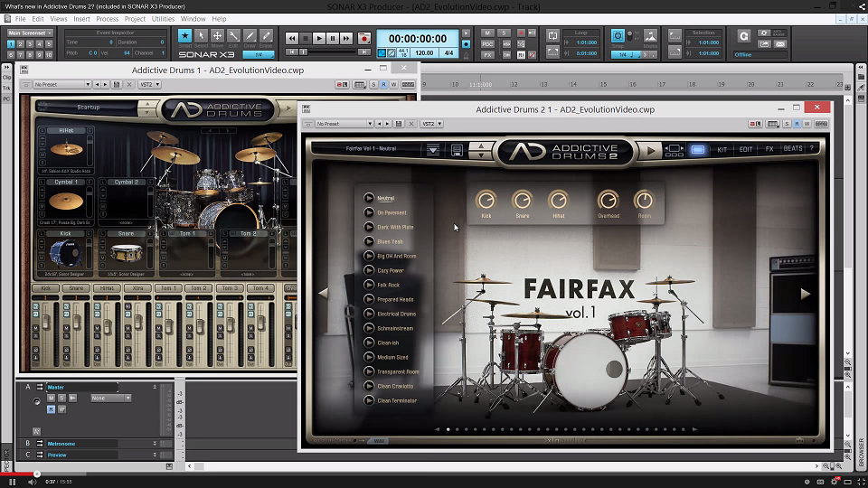This screenshot has height=488, width=868.
Task: Click the YouTube video progress bar
Action: 434,474
